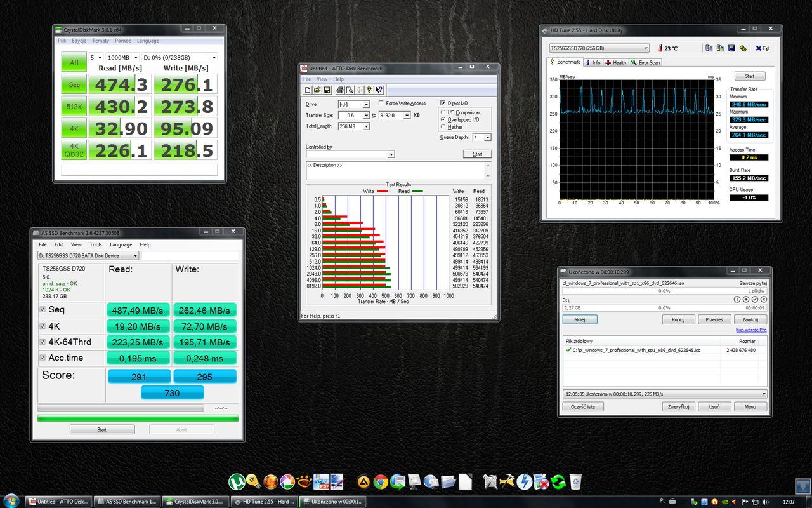This screenshot has height=508, width=812.
Task: Click the Kup wersję Pro link
Action: [751, 330]
